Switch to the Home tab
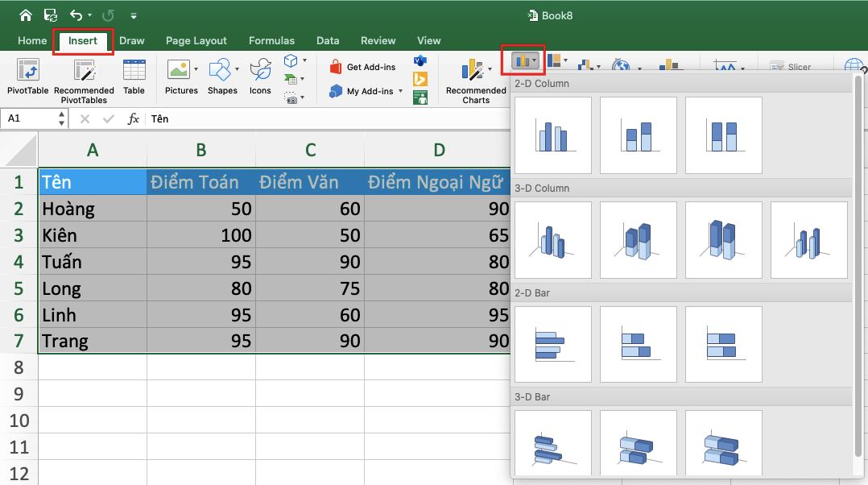 32,40
